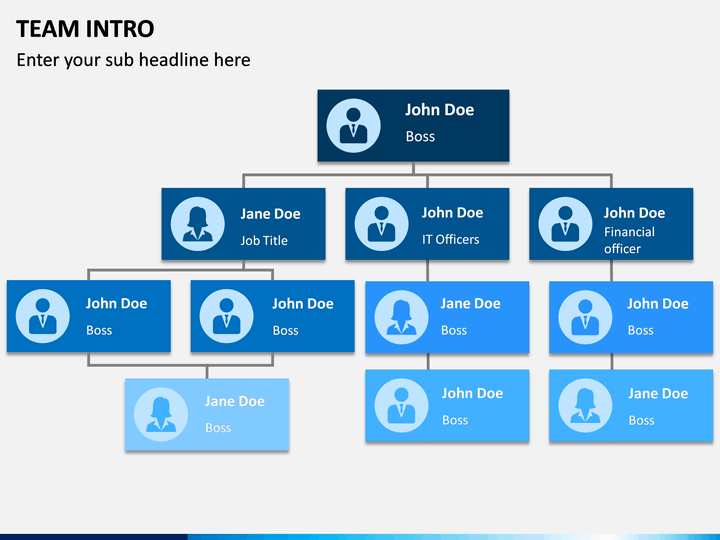
Task: Select 'John Doe' name above 'Financial officer'
Action: pyautogui.click(x=634, y=213)
